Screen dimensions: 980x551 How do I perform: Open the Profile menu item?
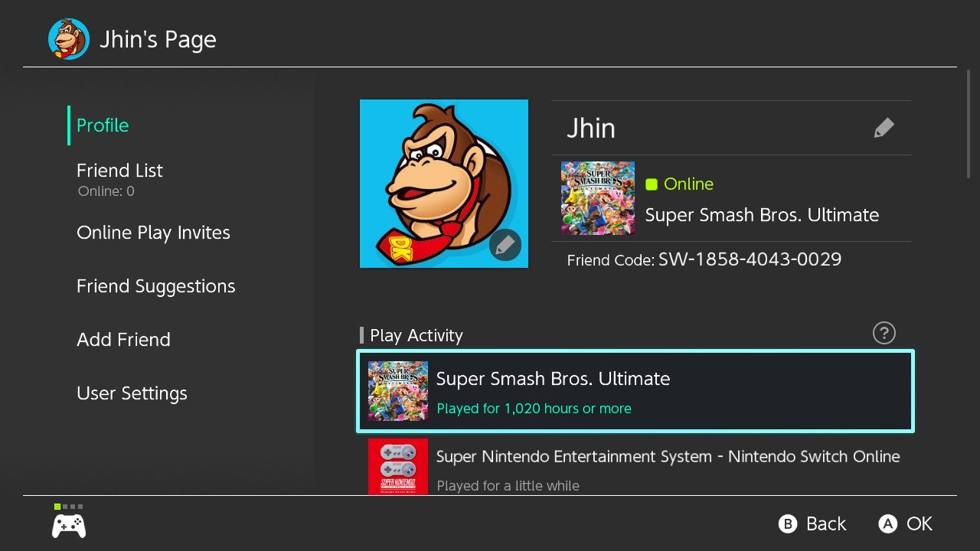click(x=103, y=126)
